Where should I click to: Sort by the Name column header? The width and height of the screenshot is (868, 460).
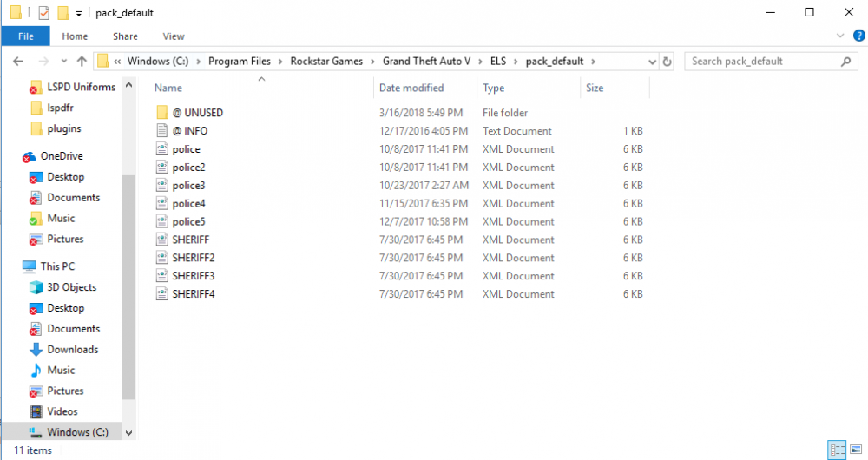[168, 88]
